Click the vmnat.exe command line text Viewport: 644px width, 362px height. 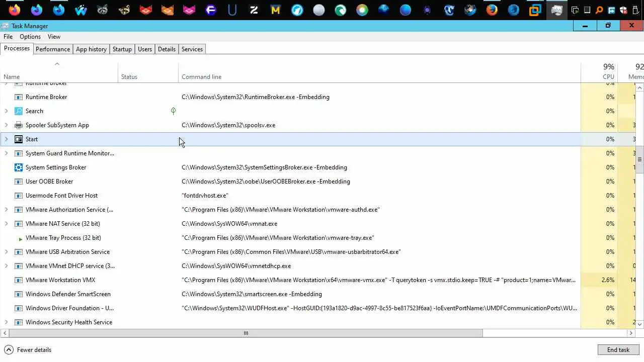pos(229,224)
